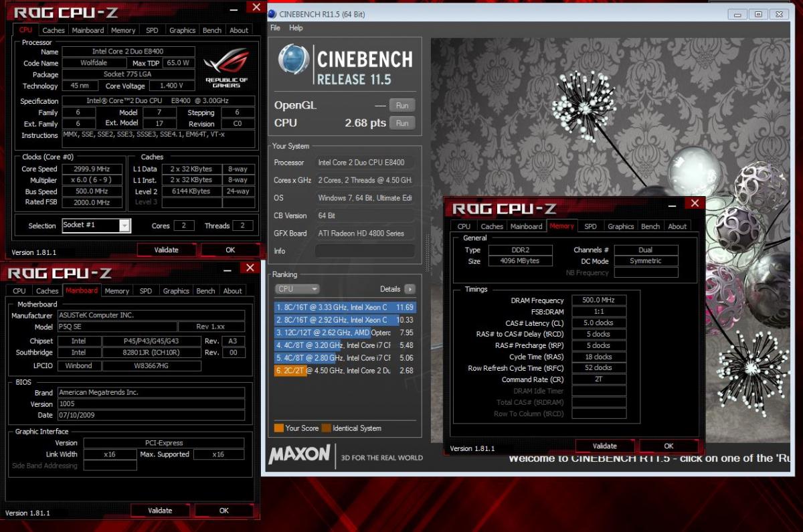Click OK in the top CPU-Z window

pos(230,250)
